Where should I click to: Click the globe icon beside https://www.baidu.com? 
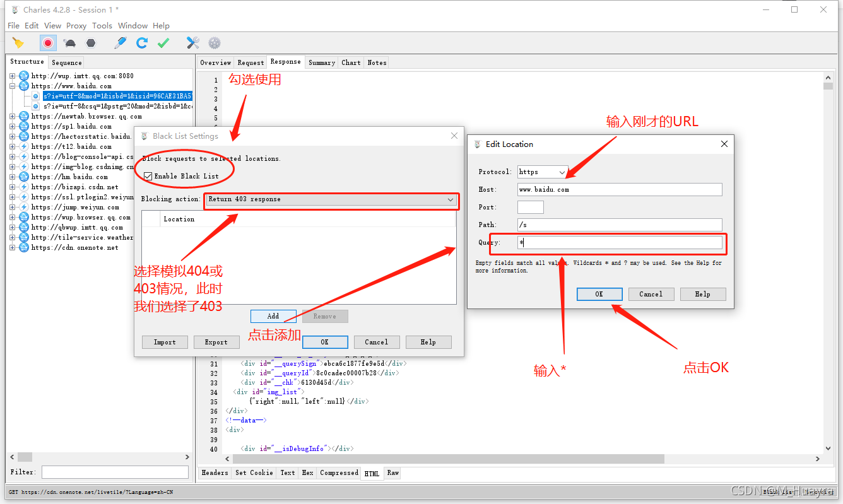tap(24, 86)
